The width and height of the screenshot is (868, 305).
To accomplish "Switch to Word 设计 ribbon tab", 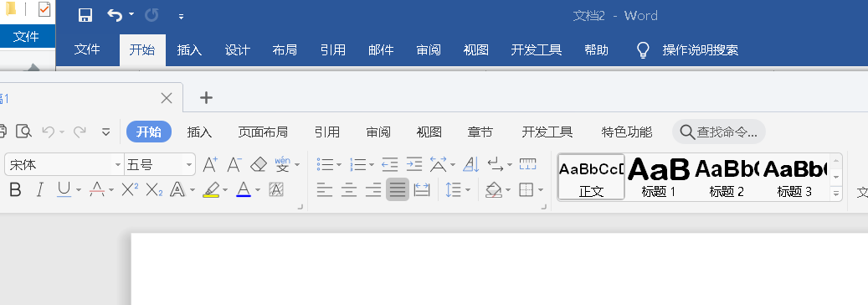I will click(238, 50).
